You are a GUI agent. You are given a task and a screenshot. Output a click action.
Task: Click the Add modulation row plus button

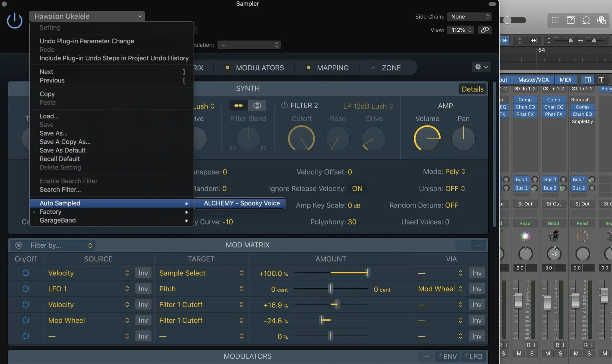[479, 244]
